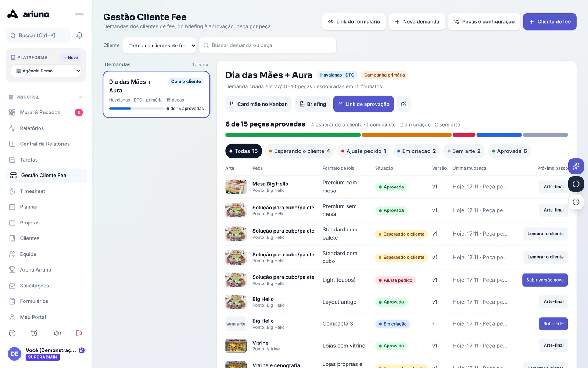The image size is (588, 368).
Task: Open the chat bubble floating button
Action: (576, 184)
